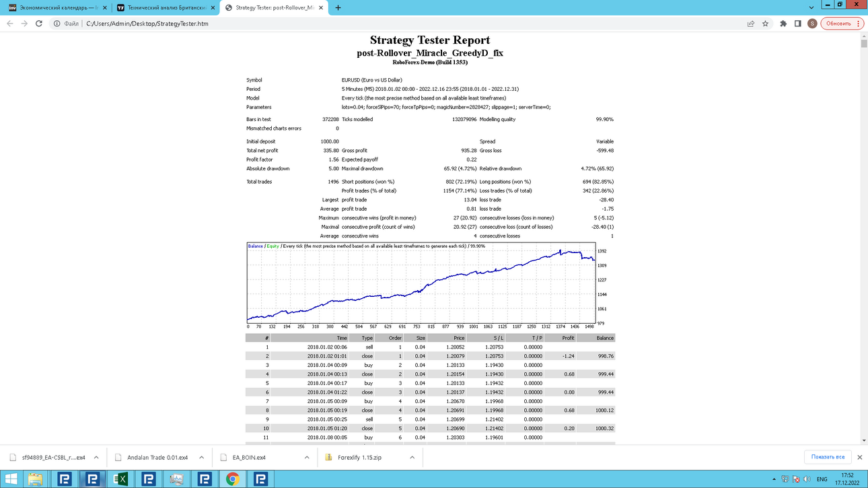Click the profit cell -1.24
This screenshot has width=868, height=488.
567,356
